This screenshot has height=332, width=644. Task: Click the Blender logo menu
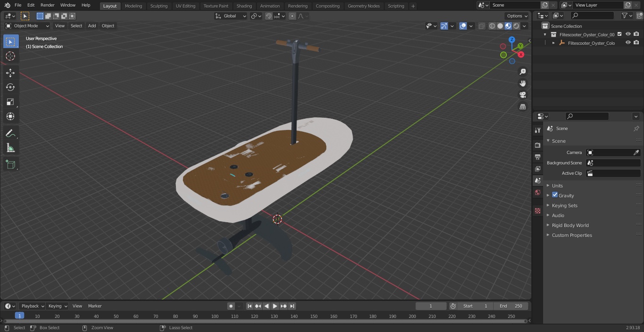[7, 5]
